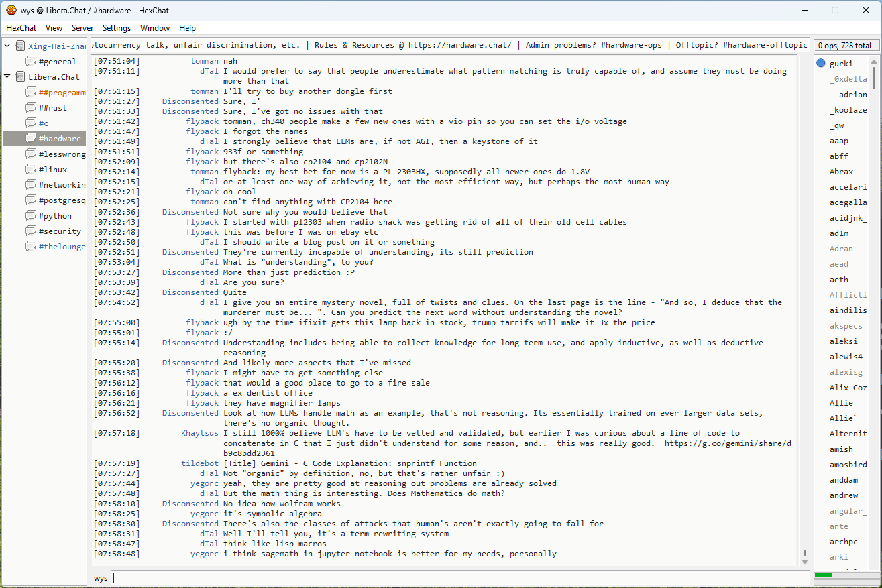
Task: Click the blue status dot beside gurki
Action: (821, 64)
